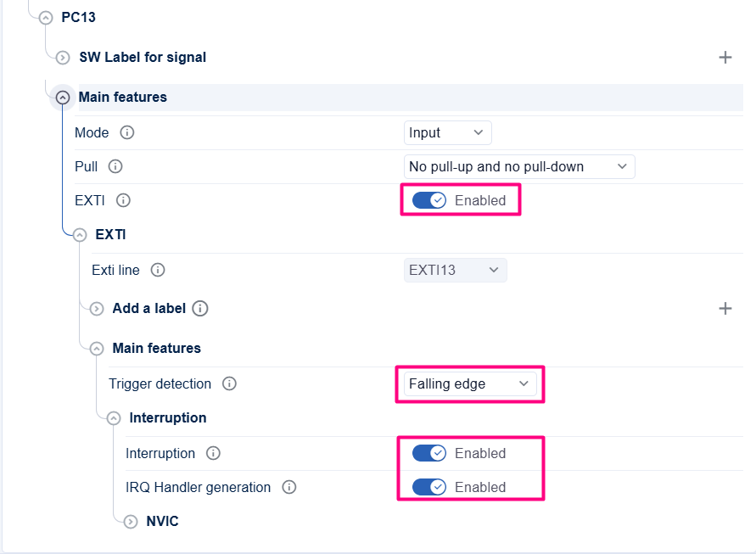Toggle IRQ Handler generation off
The width and height of the screenshot is (756, 554).
coord(429,487)
